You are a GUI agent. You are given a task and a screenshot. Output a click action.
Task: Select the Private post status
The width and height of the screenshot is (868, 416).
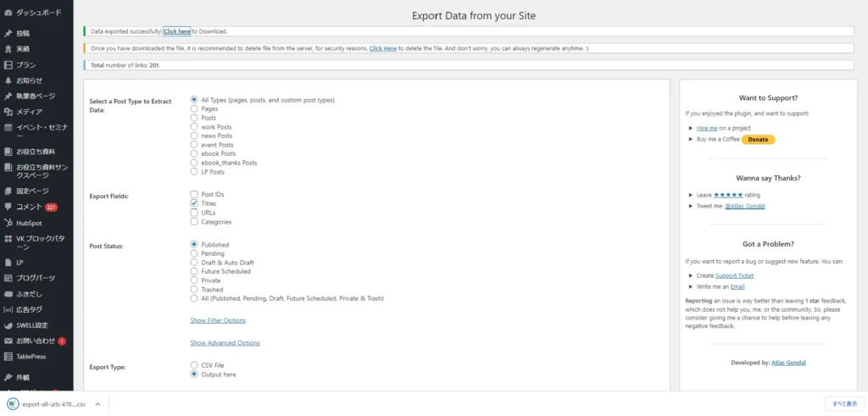pos(194,280)
